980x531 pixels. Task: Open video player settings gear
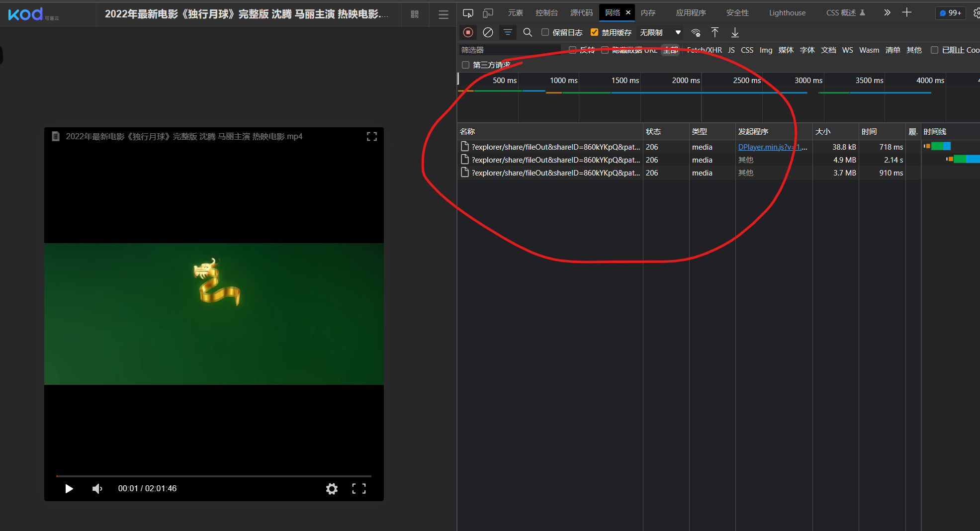tap(332, 489)
